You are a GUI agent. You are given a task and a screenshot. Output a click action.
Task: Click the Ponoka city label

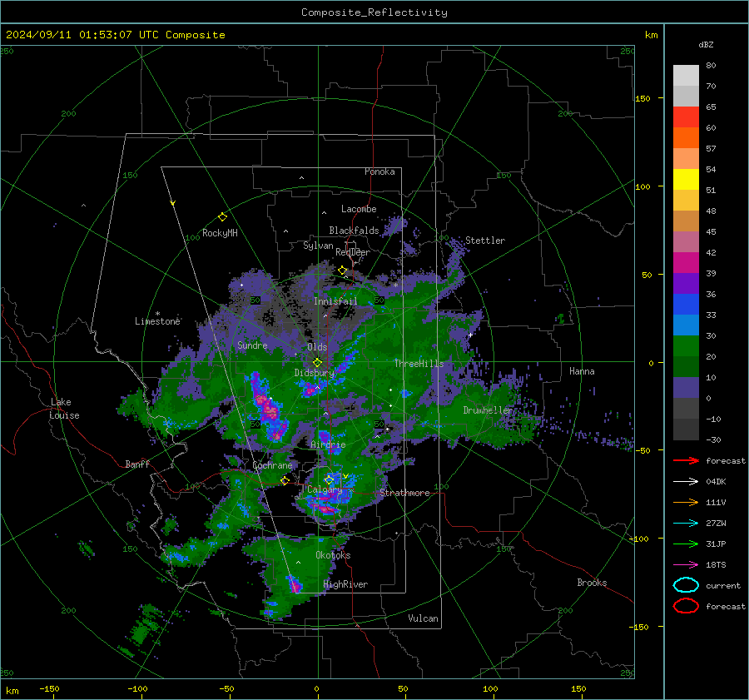(379, 171)
